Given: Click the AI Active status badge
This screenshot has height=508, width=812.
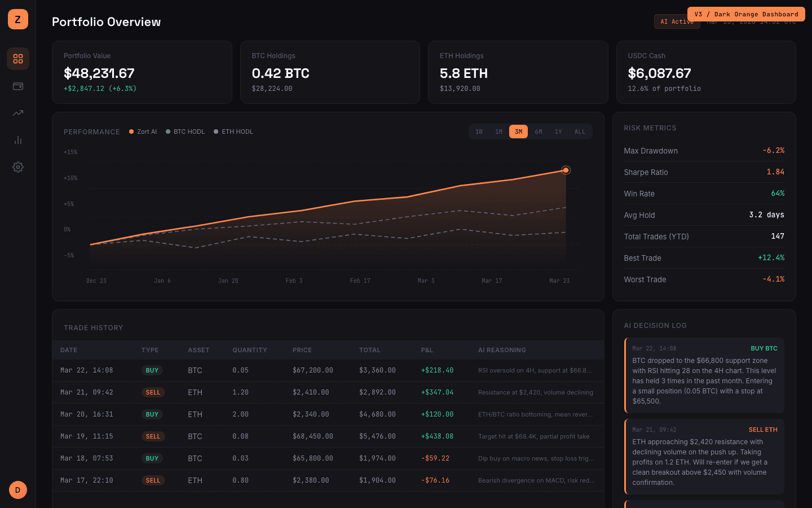Looking at the screenshot, I should coord(677,21).
